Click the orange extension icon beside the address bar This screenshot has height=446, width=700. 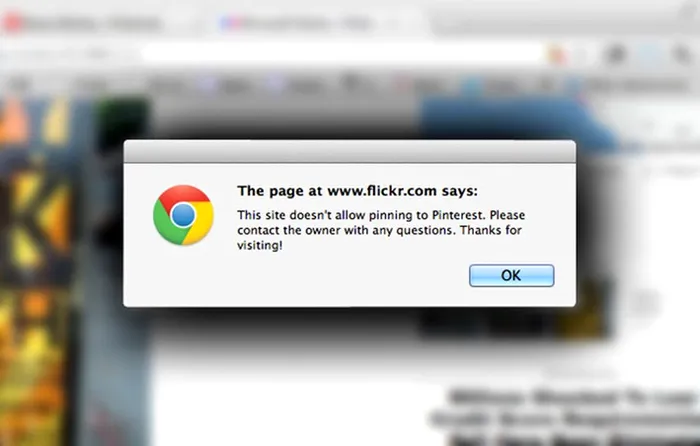tap(557, 55)
